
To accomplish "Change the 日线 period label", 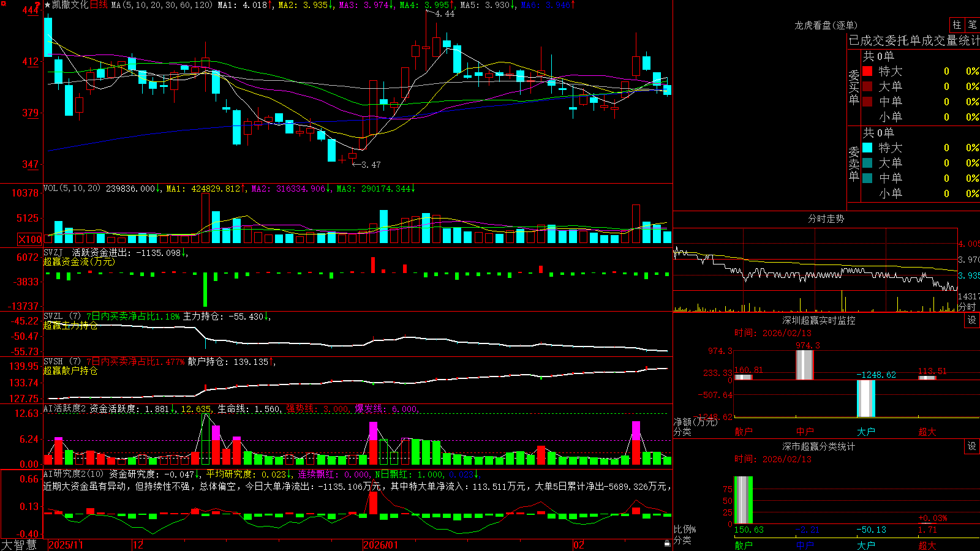I will [99, 5].
